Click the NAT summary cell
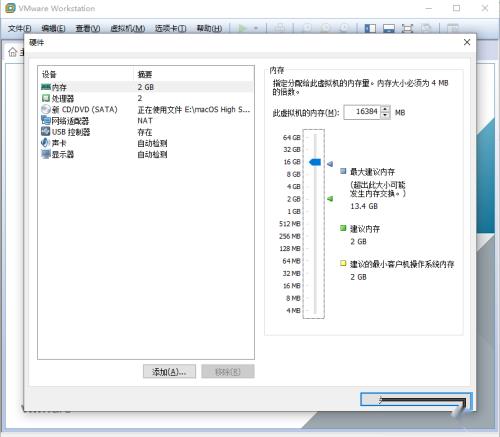The height and width of the screenshot is (437, 500). coord(145,121)
